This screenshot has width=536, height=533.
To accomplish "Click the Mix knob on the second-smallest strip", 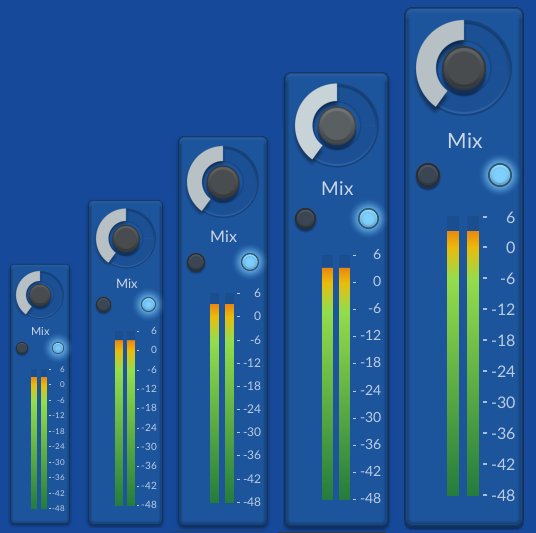I will [x=126, y=238].
